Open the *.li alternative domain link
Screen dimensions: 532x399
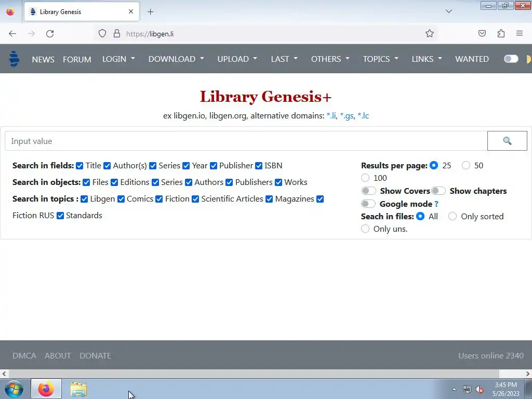(x=331, y=116)
